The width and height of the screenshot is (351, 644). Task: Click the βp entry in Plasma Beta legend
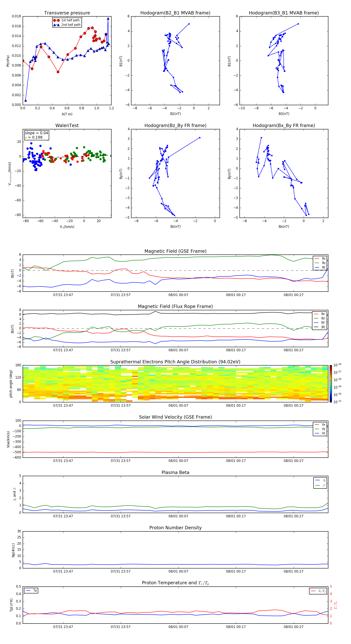[x=320, y=480]
